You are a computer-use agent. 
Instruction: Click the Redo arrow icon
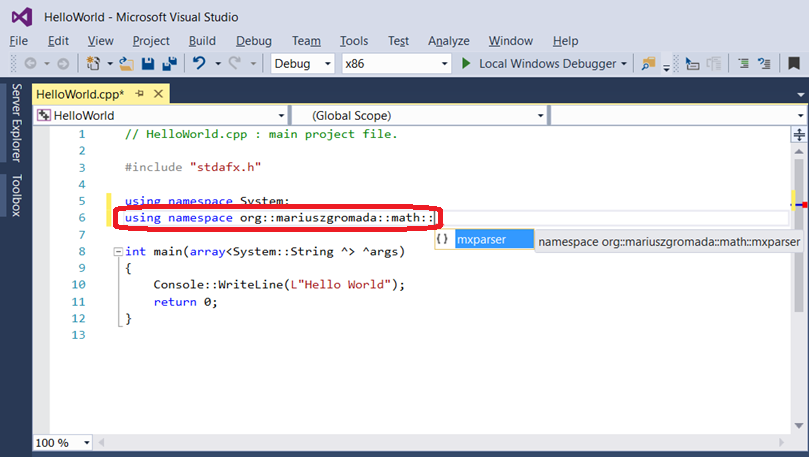tap(235, 63)
